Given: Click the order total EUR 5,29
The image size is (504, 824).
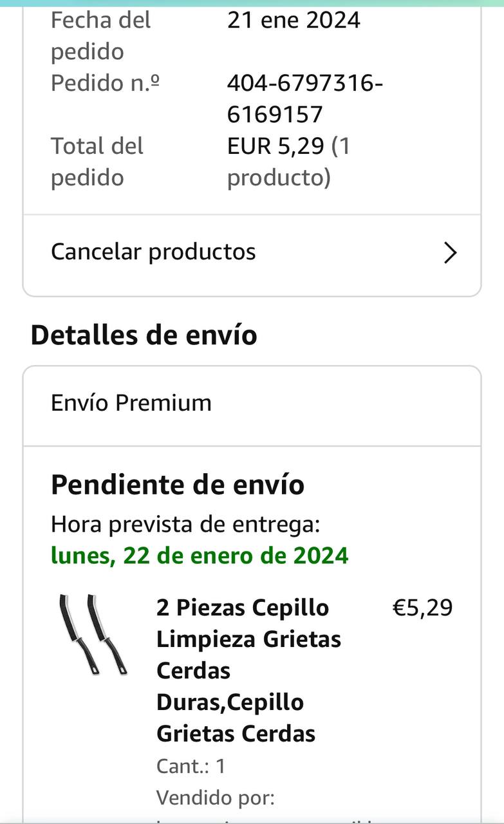Looking at the screenshot, I should click(275, 147).
